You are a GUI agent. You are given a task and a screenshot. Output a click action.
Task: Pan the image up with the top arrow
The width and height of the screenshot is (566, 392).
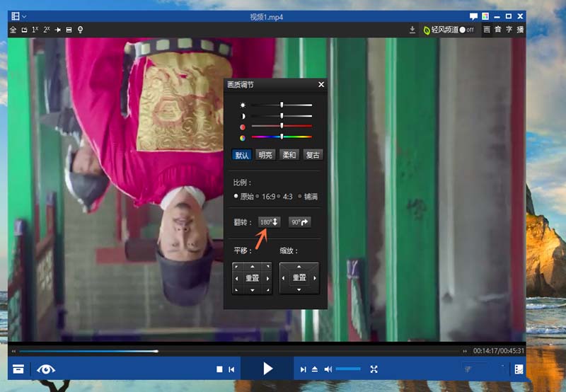coord(253,266)
